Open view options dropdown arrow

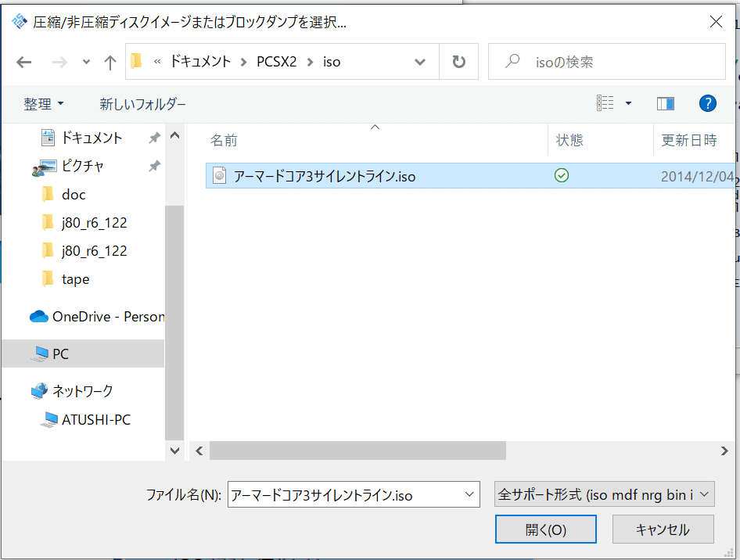click(628, 103)
